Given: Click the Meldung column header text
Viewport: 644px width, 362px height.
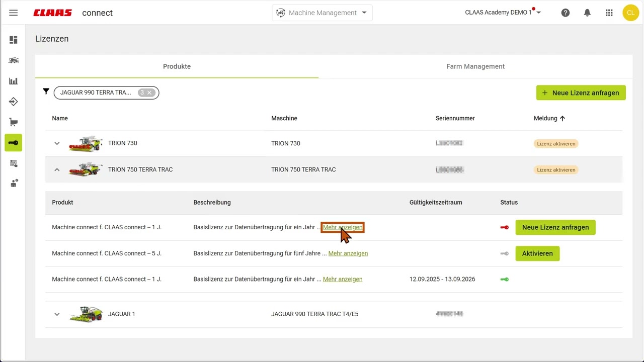Looking at the screenshot, I should (545, 118).
